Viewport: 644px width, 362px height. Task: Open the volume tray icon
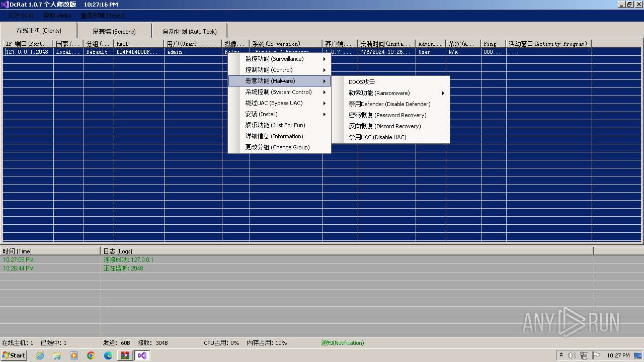click(572, 355)
